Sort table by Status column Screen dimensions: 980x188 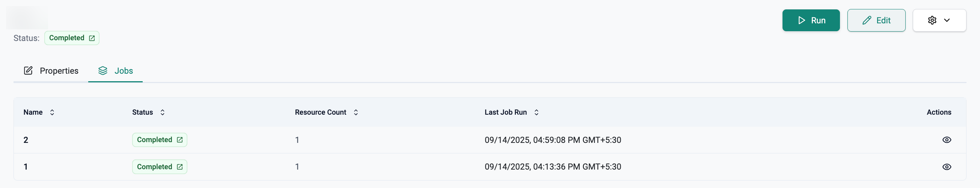click(x=163, y=112)
